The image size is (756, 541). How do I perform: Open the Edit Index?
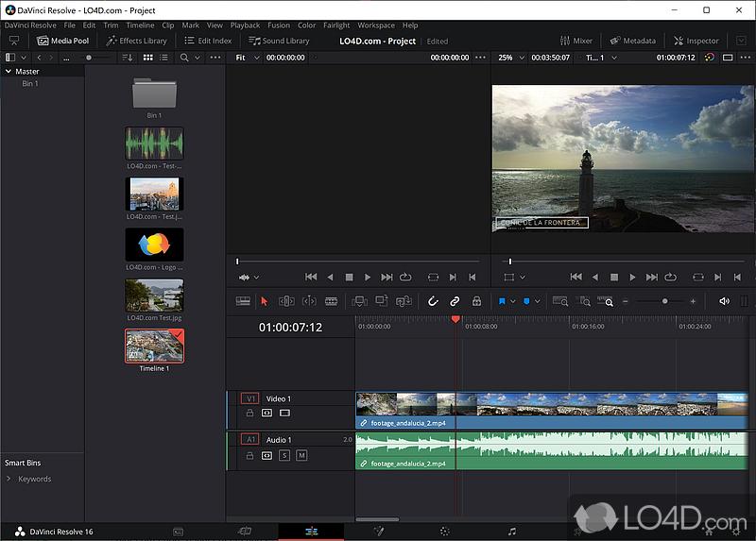click(208, 41)
